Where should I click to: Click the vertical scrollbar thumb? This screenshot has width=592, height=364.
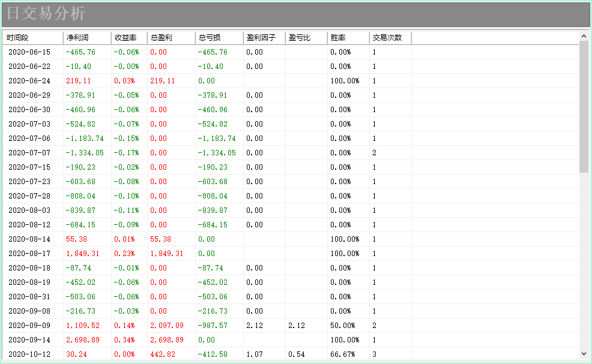(584, 107)
